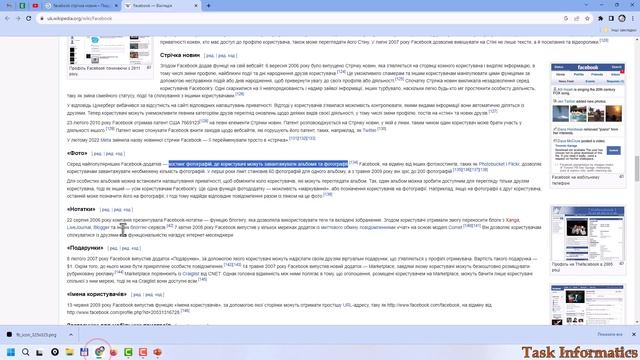Share this page via the share icon
Viewport: 640px width, 360px height.
pos(576,18)
